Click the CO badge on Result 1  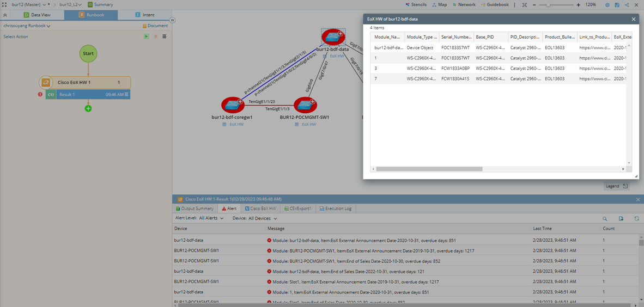pyautogui.click(x=51, y=94)
